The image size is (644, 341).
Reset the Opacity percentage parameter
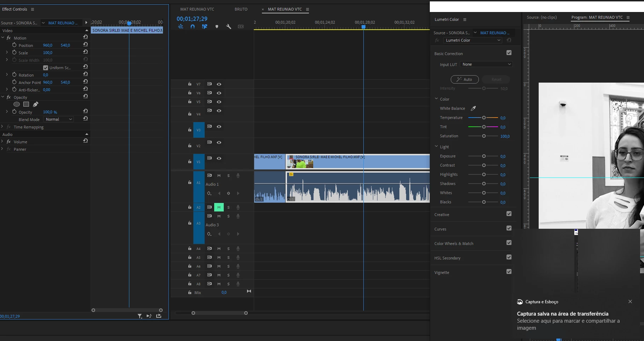coord(85,112)
